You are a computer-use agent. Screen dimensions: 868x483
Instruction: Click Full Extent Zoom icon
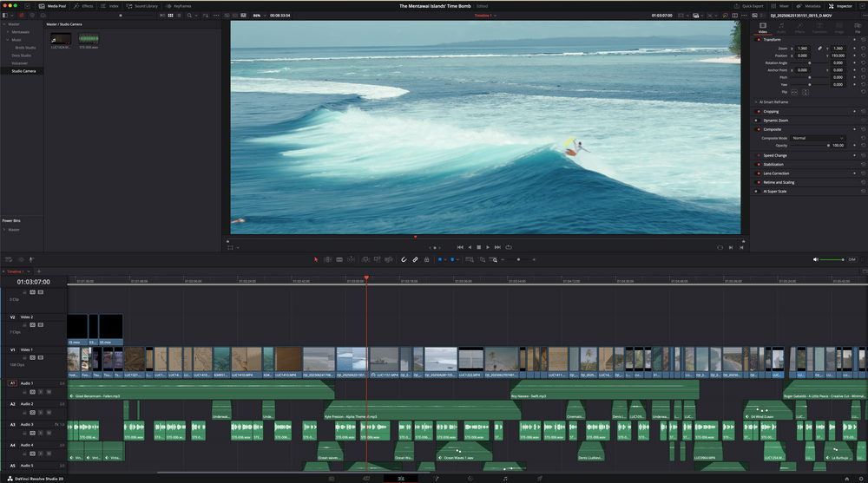click(x=470, y=259)
